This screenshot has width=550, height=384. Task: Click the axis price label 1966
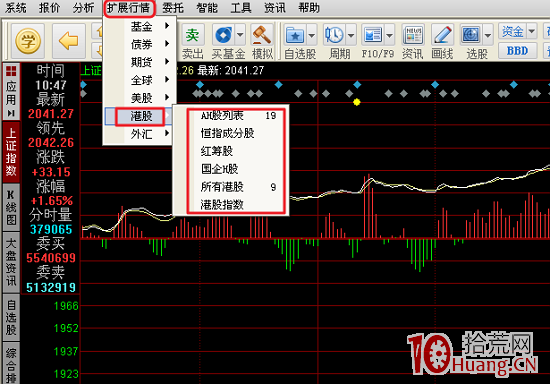66,306
